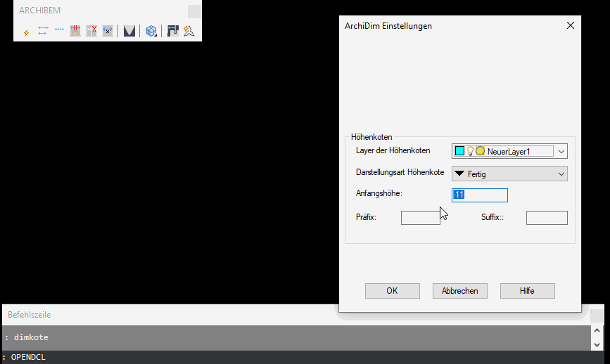The image size is (610, 364).
Task: Click the Hilfe button
Action: click(527, 291)
